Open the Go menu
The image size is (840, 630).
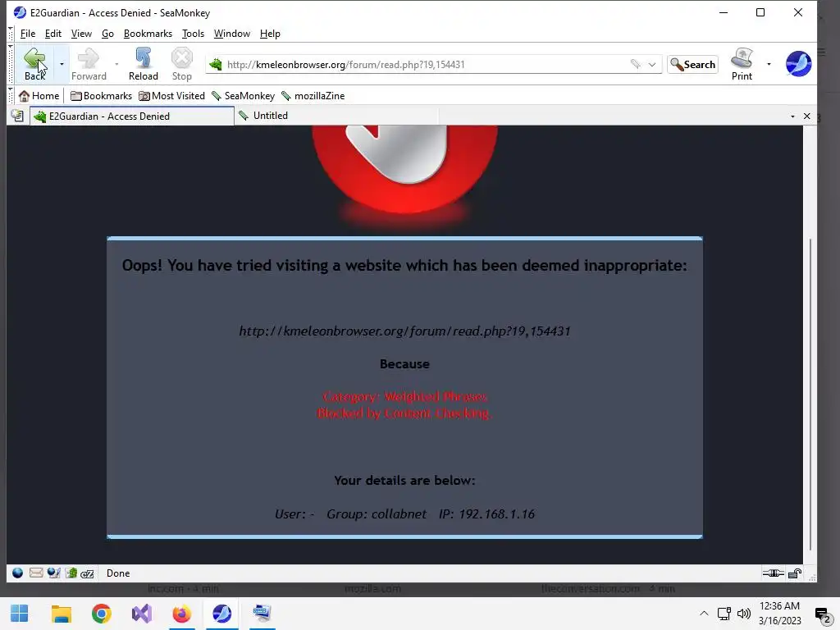point(107,33)
